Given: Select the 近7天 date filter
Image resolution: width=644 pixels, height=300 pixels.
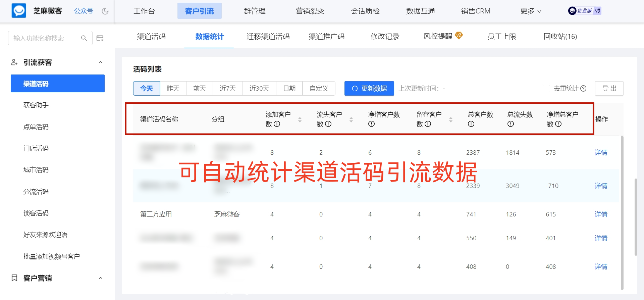Looking at the screenshot, I should (x=228, y=88).
